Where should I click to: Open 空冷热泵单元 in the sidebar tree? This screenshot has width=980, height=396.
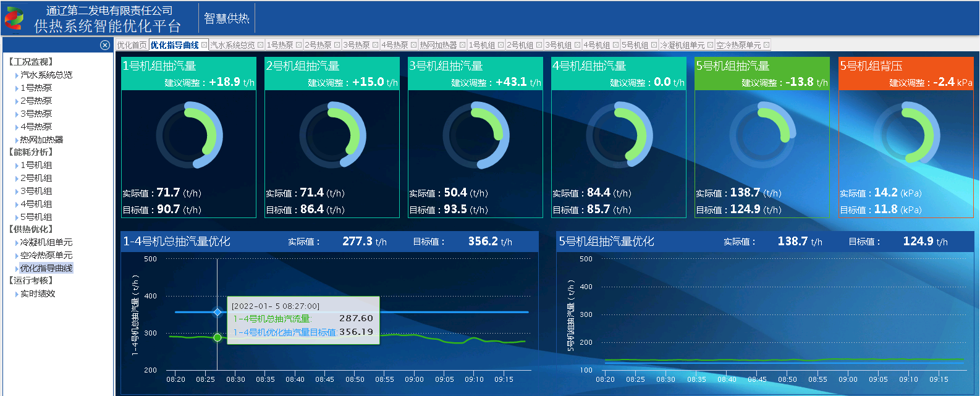[46, 255]
